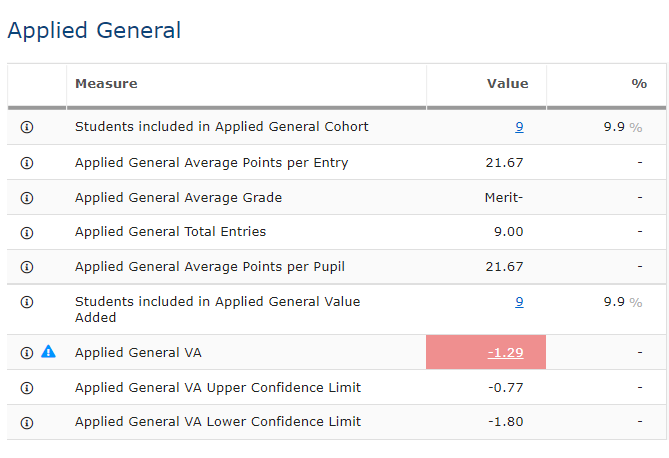Image resolution: width=669 pixels, height=458 pixels.
Task: Select the Merit- average grade value
Action: [x=503, y=198]
